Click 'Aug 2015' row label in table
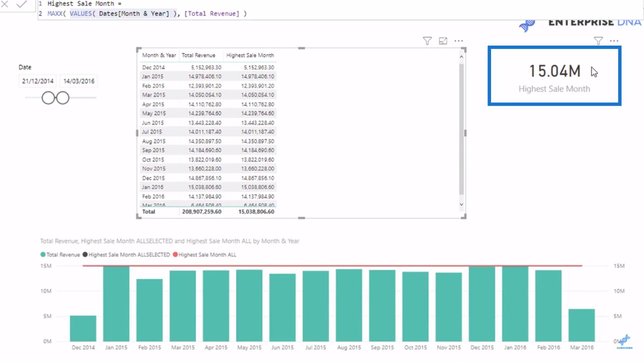 [154, 141]
